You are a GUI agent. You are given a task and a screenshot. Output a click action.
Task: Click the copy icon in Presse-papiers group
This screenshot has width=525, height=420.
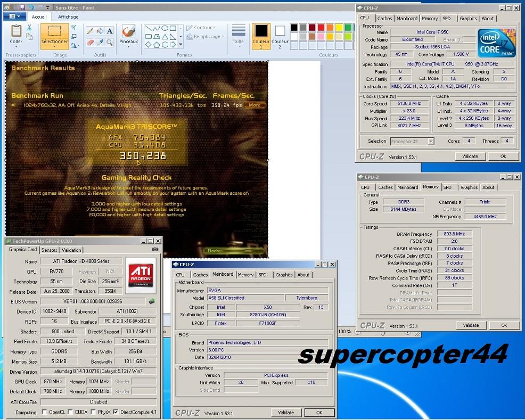tap(29, 36)
